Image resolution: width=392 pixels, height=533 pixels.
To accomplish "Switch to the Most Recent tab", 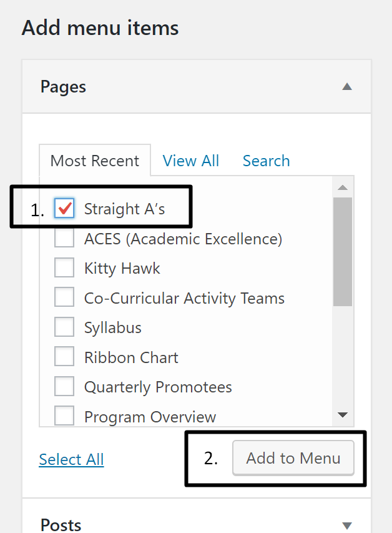I will click(x=95, y=161).
